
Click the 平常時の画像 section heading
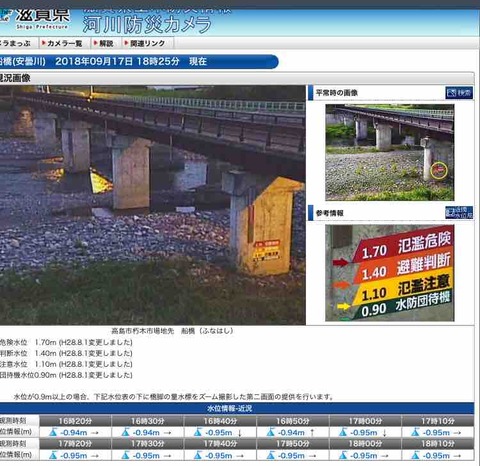336,93
